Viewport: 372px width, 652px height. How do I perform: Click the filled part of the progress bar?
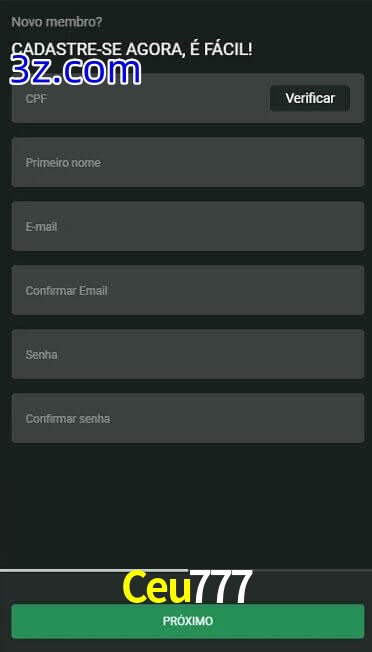click(x=94, y=570)
